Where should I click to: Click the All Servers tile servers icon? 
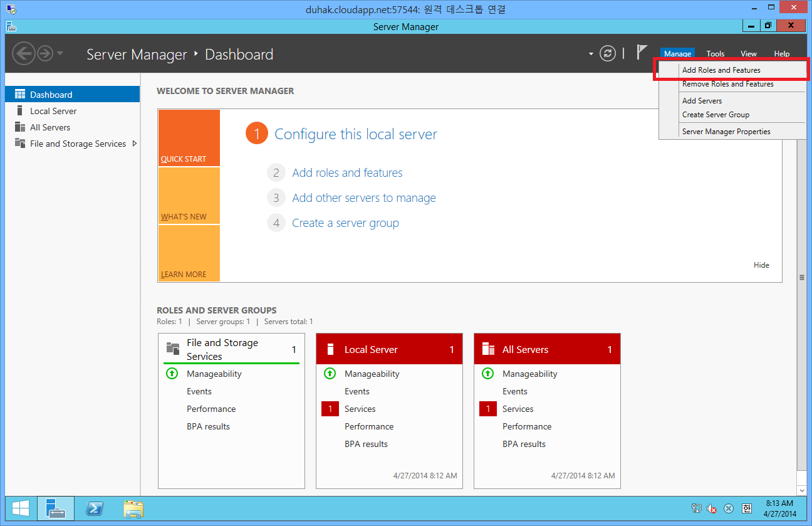pos(489,349)
